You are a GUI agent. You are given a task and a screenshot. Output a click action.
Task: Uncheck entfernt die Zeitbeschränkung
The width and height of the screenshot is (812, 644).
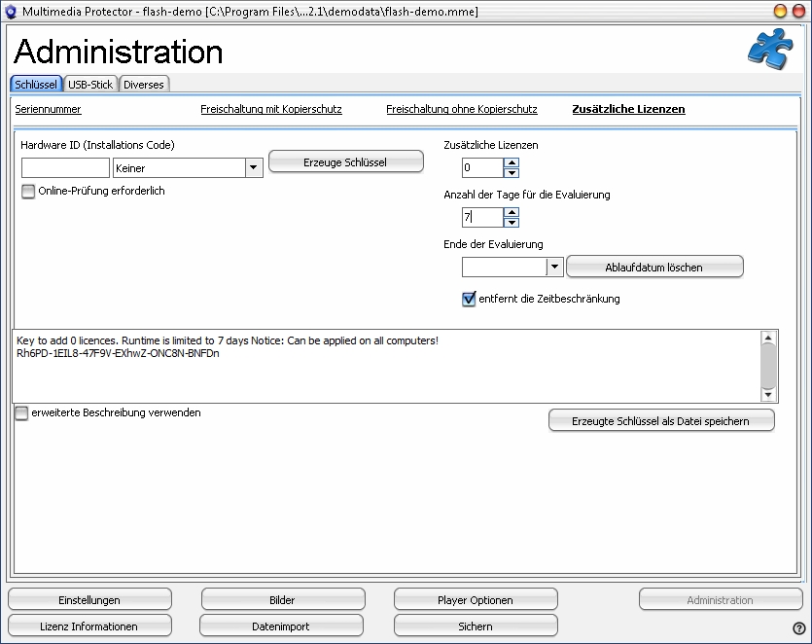(x=469, y=299)
